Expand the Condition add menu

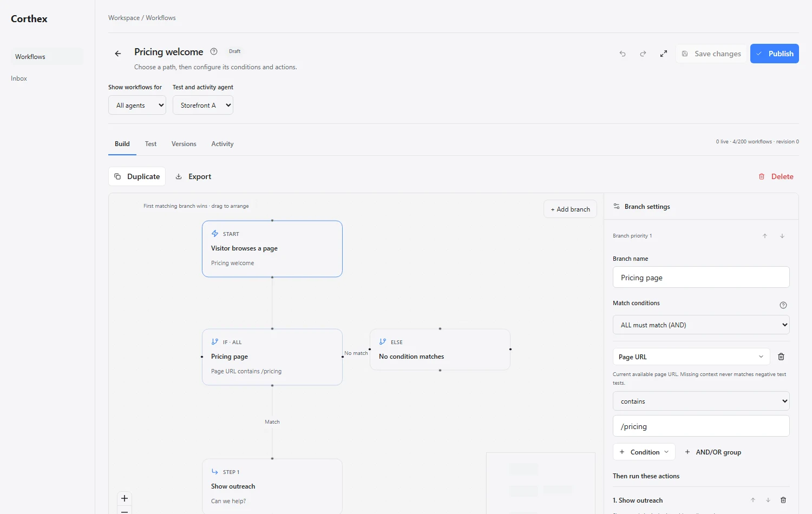[x=644, y=452]
